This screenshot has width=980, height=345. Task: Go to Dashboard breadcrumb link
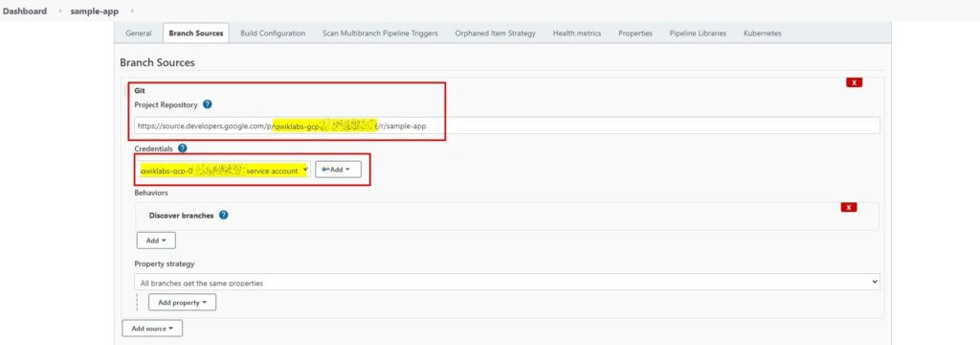coord(24,11)
